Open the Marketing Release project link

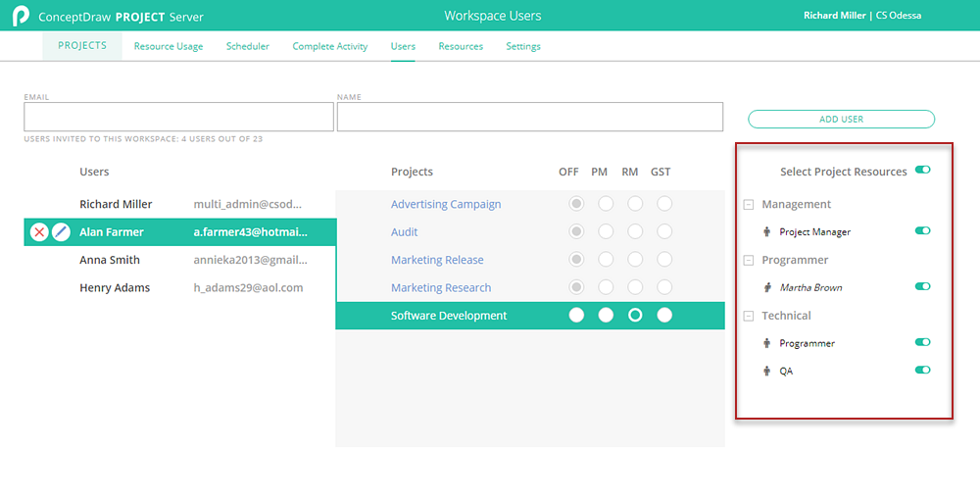click(437, 260)
